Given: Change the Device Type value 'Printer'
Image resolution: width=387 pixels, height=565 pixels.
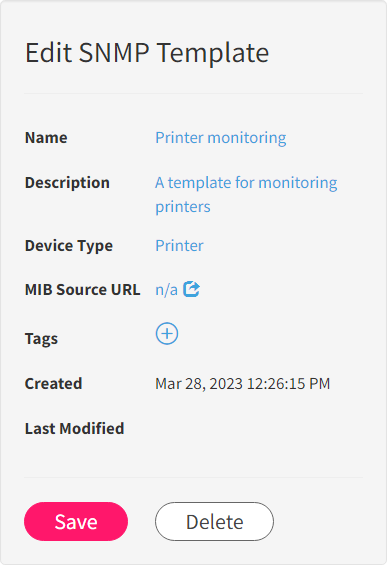Looking at the screenshot, I should tap(179, 246).
